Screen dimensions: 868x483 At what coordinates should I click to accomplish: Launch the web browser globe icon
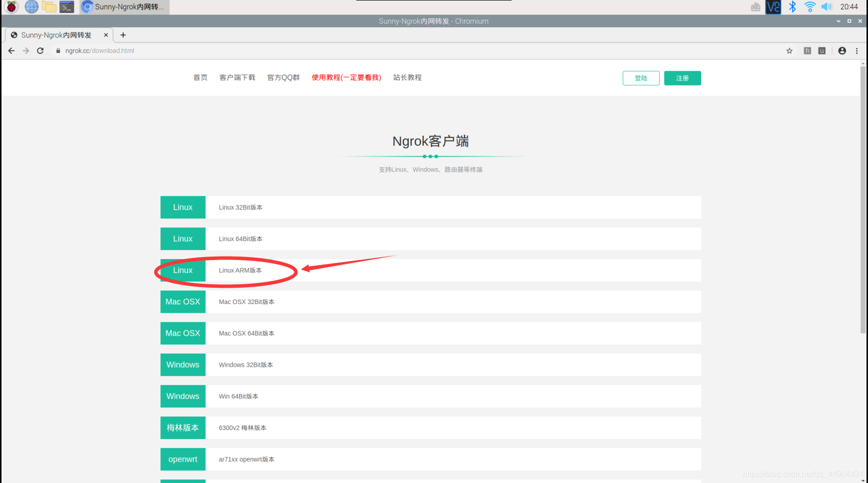click(31, 7)
